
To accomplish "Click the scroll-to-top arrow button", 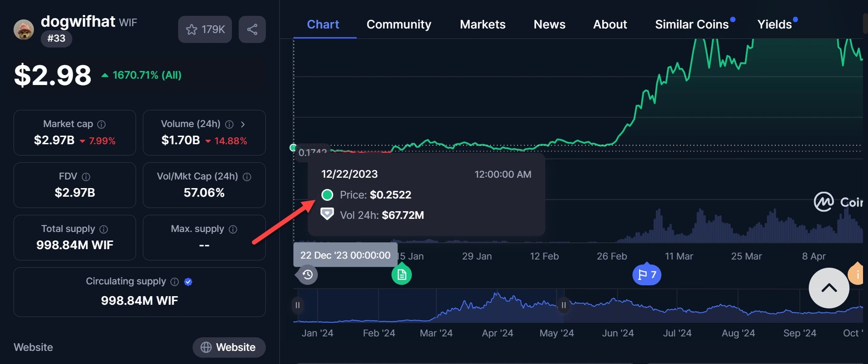I will click(829, 288).
